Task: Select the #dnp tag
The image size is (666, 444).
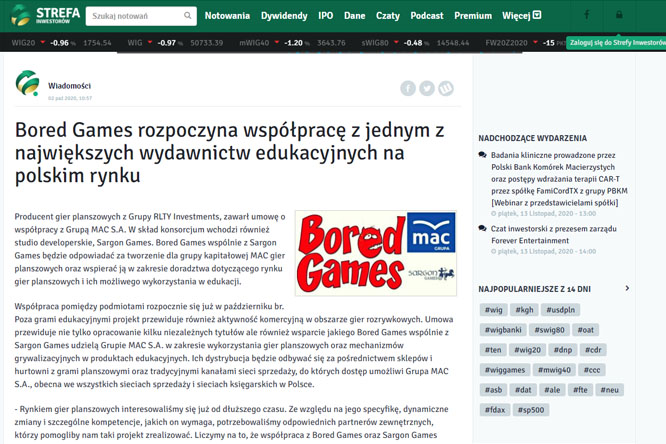Action: click(x=563, y=350)
